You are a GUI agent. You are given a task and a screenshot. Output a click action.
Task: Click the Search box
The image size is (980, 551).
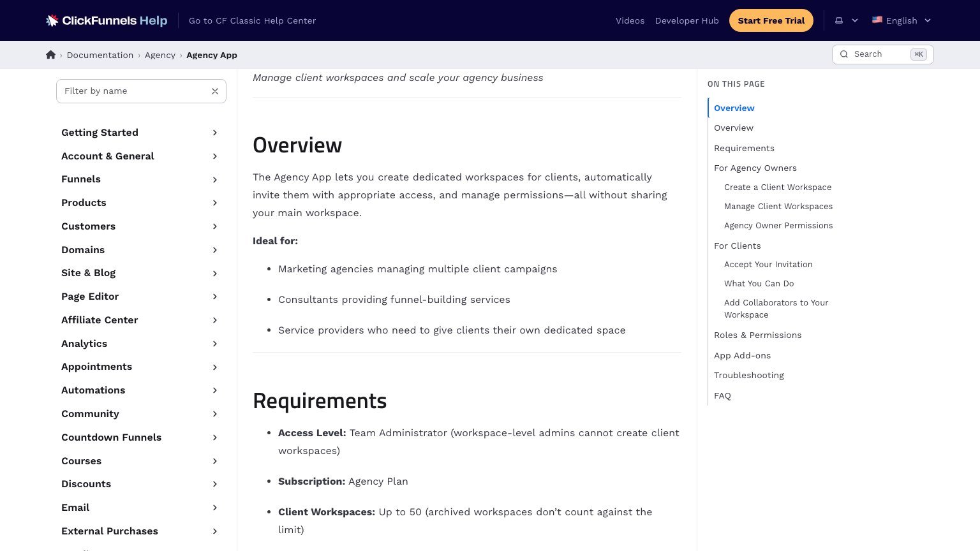(x=882, y=54)
